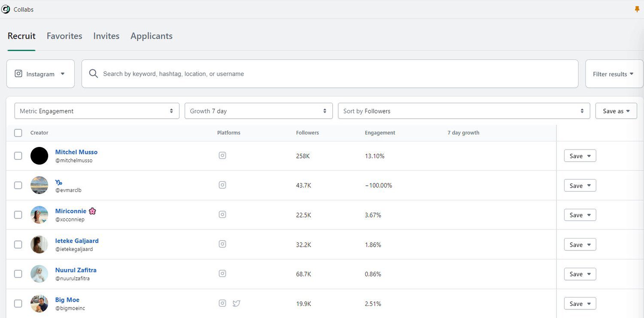The width and height of the screenshot is (644, 318).
Task: Click the Instagram icon for Nuurul Zafitra
Action: pyautogui.click(x=222, y=273)
